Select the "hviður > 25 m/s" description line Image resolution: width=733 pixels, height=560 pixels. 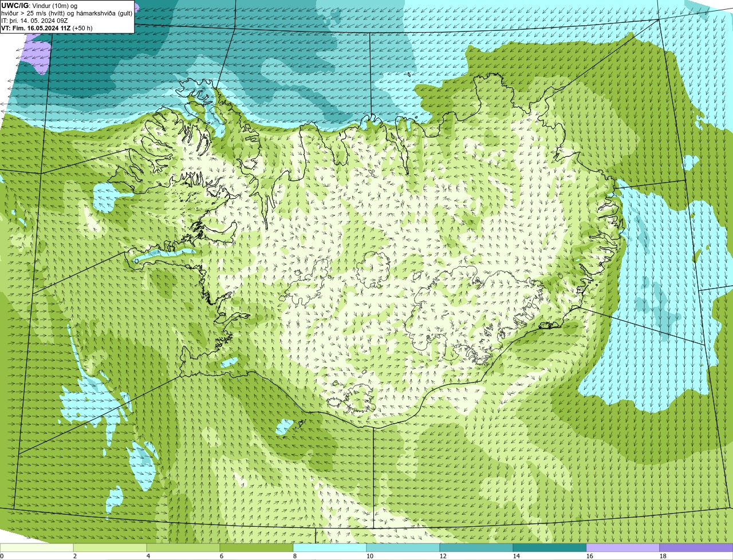point(66,13)
